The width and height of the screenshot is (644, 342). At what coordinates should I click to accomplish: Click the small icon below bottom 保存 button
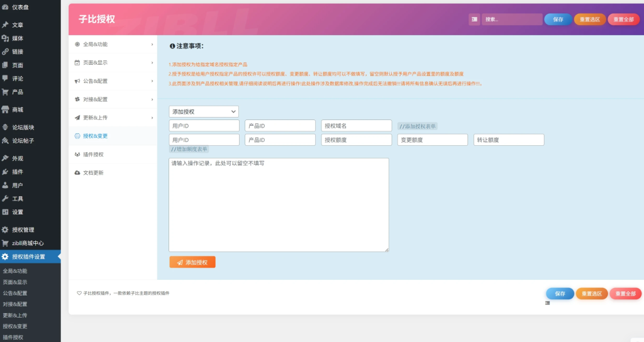coord(548,303)
